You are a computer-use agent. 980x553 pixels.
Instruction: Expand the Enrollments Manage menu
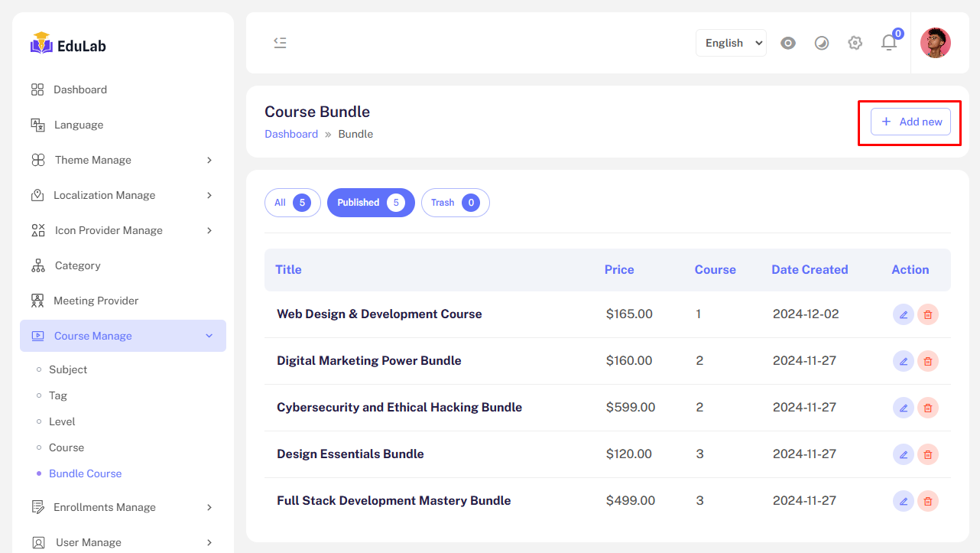(122, 507)
